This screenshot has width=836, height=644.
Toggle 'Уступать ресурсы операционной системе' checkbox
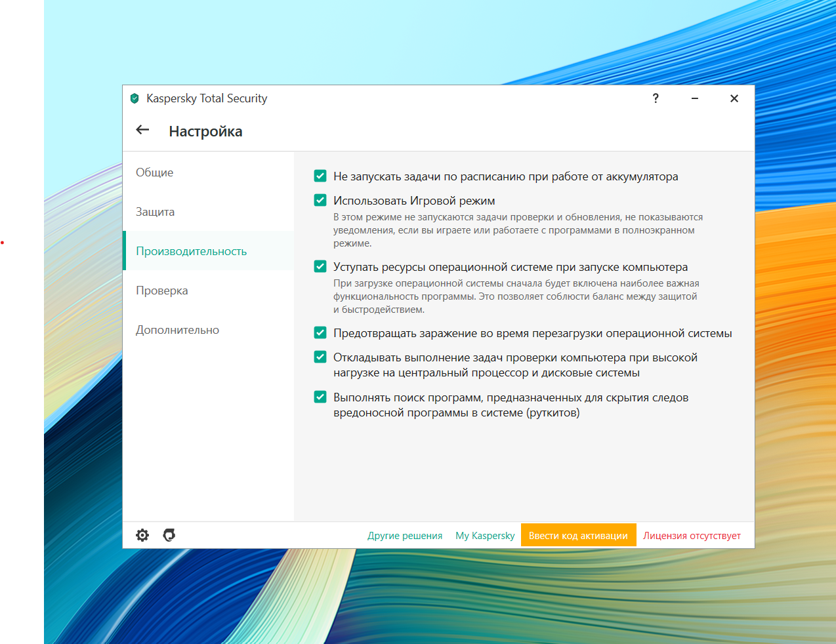click(x=320, y=266)
